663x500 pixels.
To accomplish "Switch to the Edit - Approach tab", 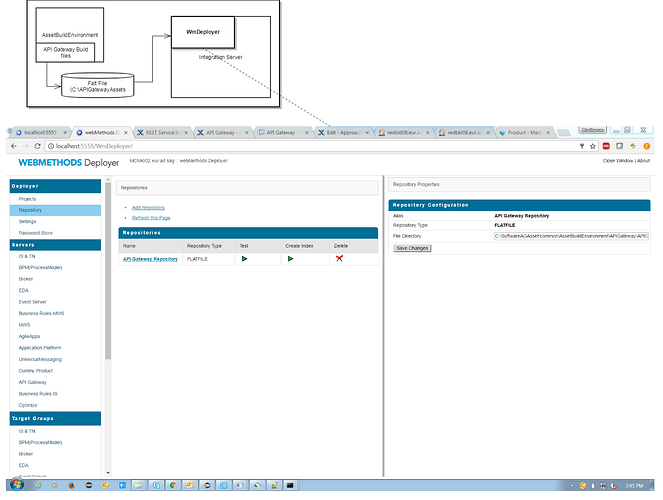I will (343, 133).
